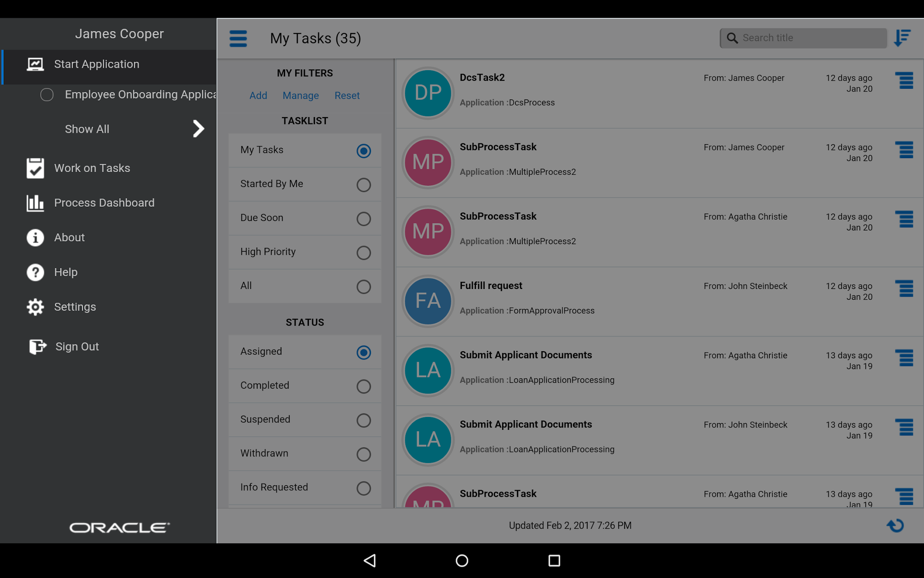Click the Work on Tasks checklist icon
This screenshot has height=578, width=924.
(35, 168)
